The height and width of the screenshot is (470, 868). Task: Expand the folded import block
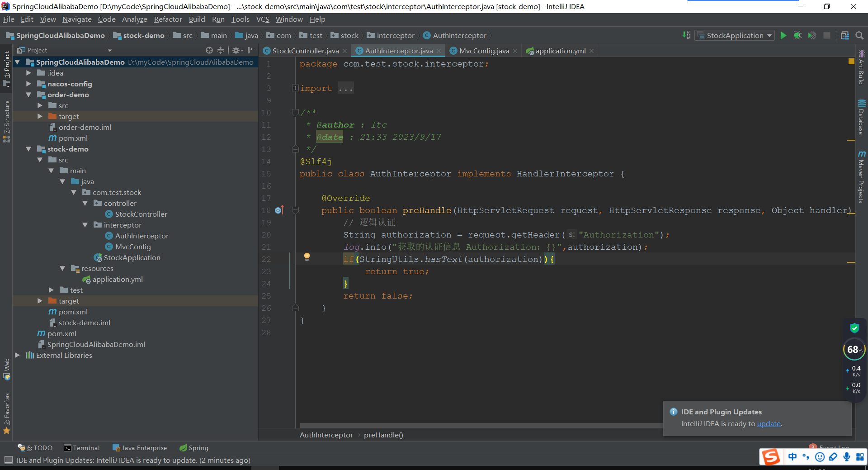(295, 88)
